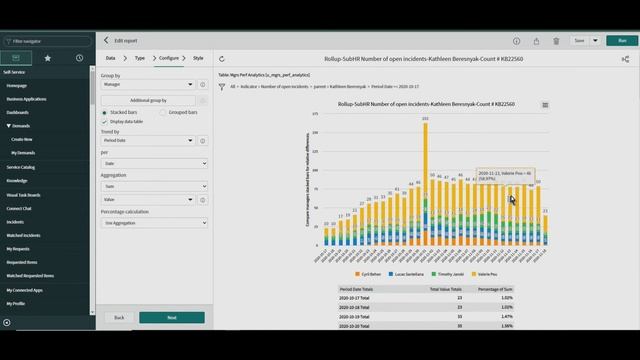Click the orange Cyril legend swatch
The image size is (640, 360).
coord(357,274)
